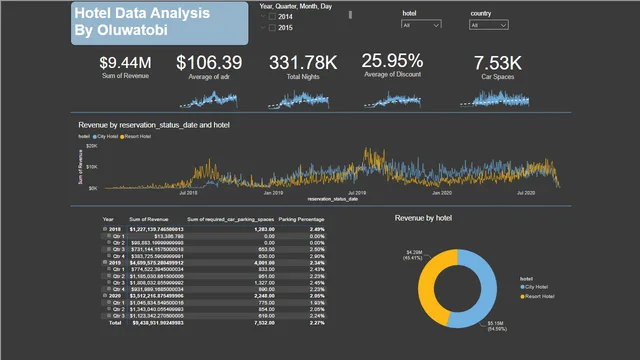
Task: Tick the 2014 year checkbox
Action: pos(272,17)
